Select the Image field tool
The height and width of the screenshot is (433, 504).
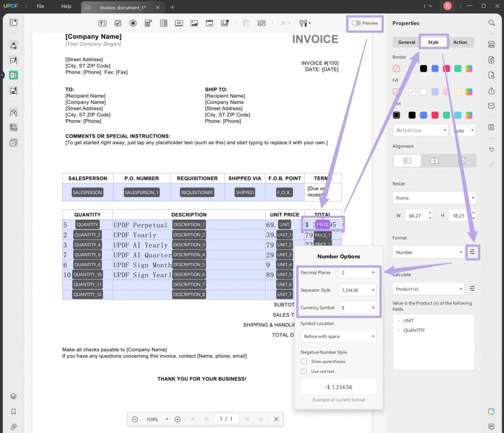(194, 23)
